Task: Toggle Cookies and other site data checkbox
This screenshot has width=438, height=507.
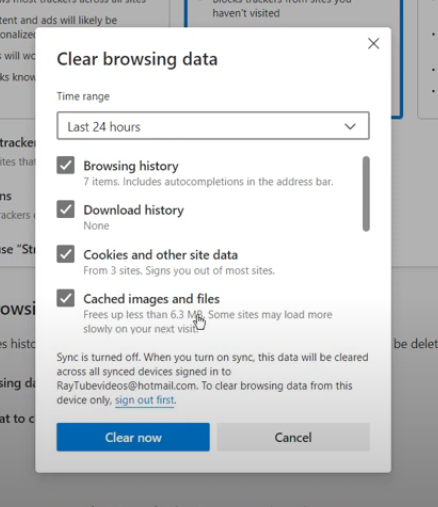Action: [65, 254]
